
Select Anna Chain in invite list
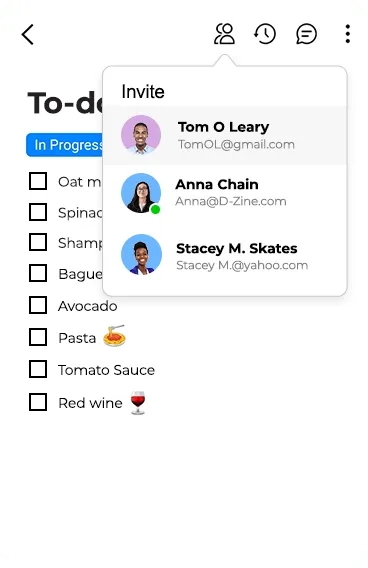(225, 193)
